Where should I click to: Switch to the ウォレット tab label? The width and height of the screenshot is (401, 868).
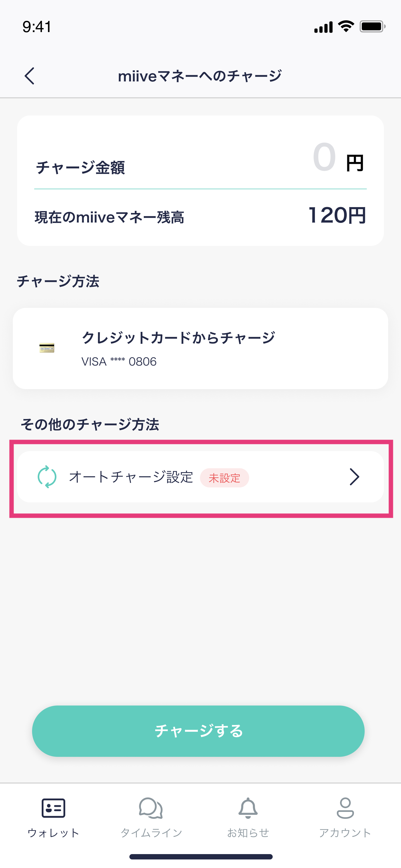coord(53,833)
